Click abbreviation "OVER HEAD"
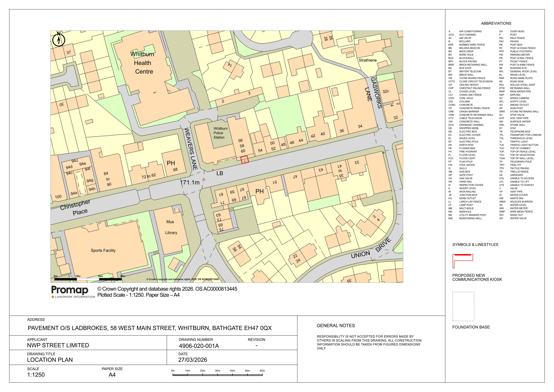 coord(517,31)
